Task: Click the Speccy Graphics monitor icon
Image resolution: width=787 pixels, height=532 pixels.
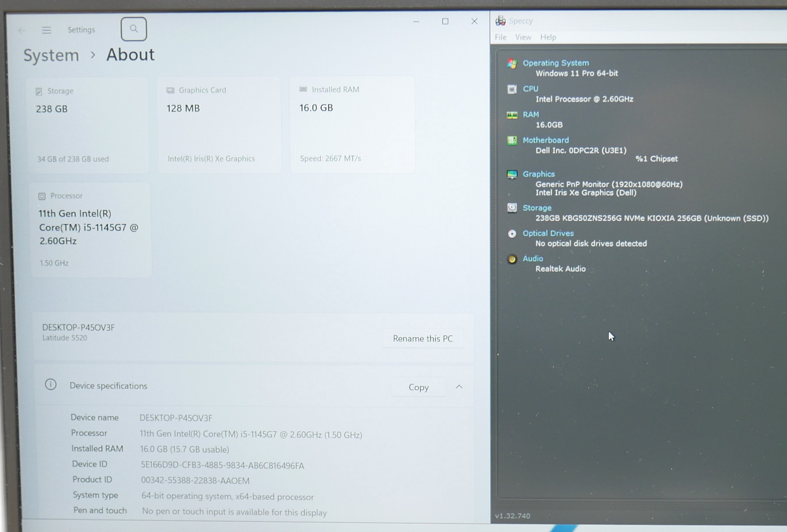Action: [512, 174]
